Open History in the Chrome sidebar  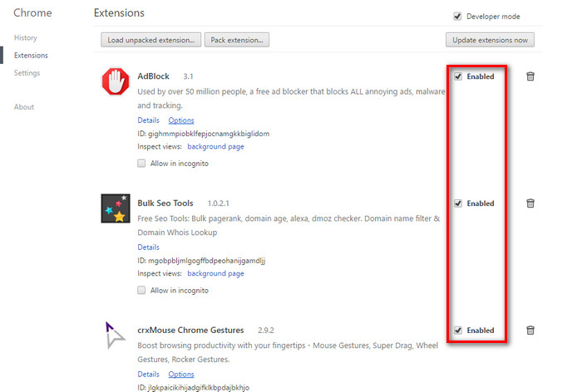pos(26,38)
